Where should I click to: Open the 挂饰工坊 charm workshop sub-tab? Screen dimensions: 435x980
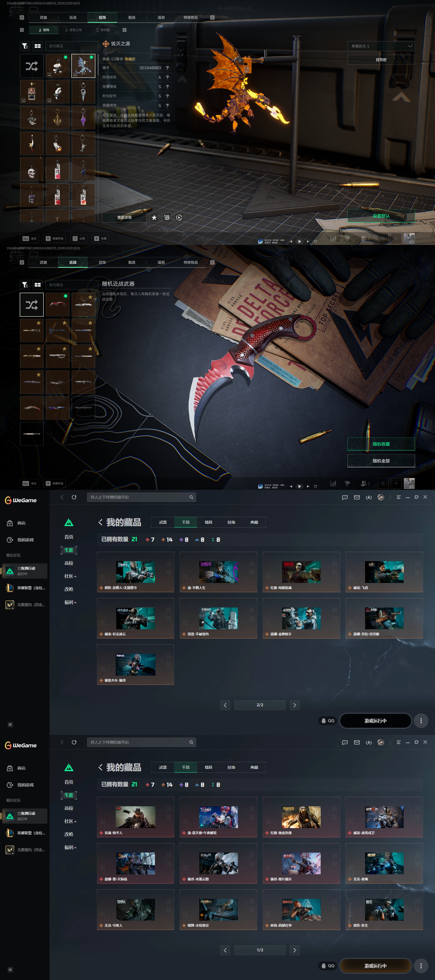73,30
